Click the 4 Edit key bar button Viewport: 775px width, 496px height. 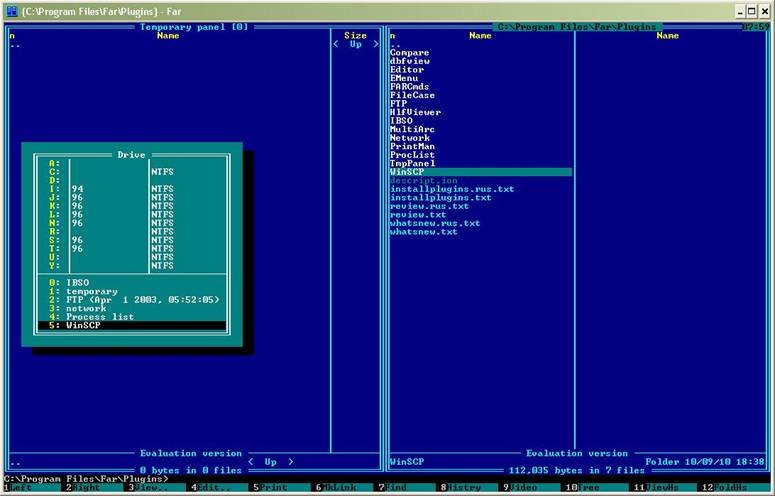216,487
